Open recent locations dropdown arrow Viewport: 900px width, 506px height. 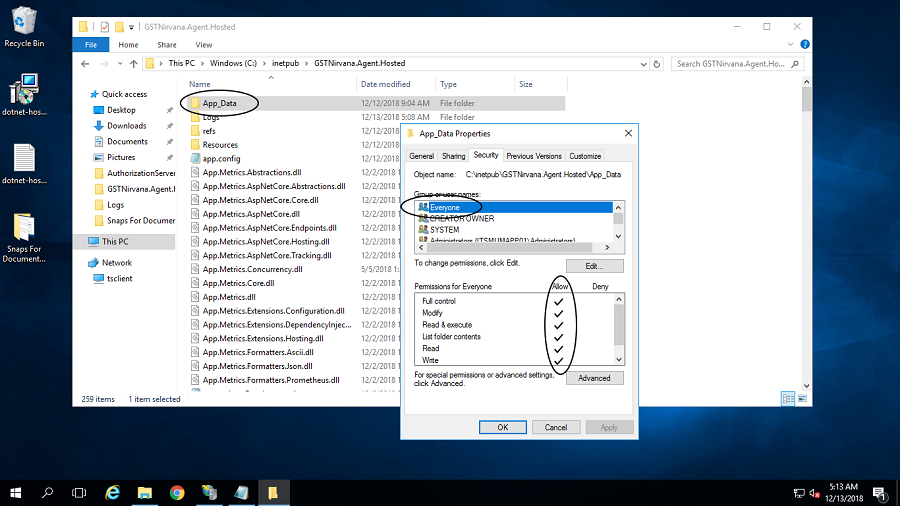[x=120, y=64]
